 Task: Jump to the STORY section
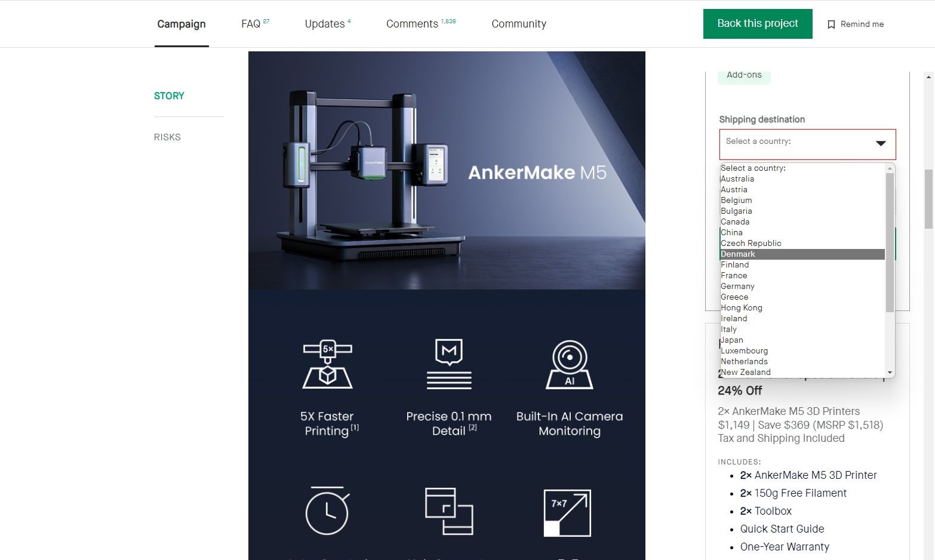[169, 96]
